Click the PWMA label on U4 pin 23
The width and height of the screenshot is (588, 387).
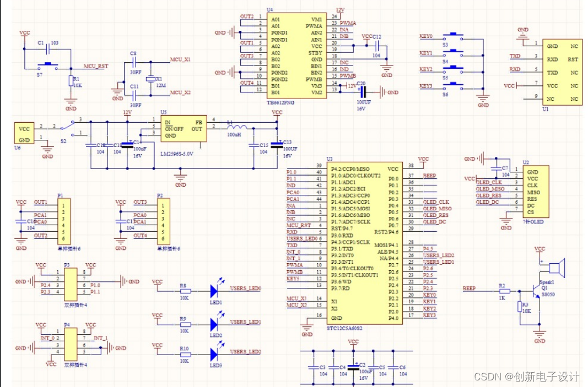348,23
